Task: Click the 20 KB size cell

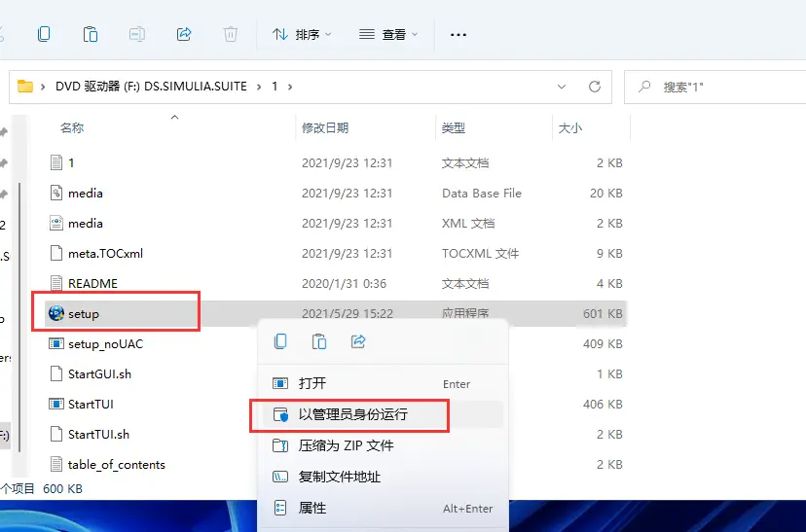Action: coord(606,194)
